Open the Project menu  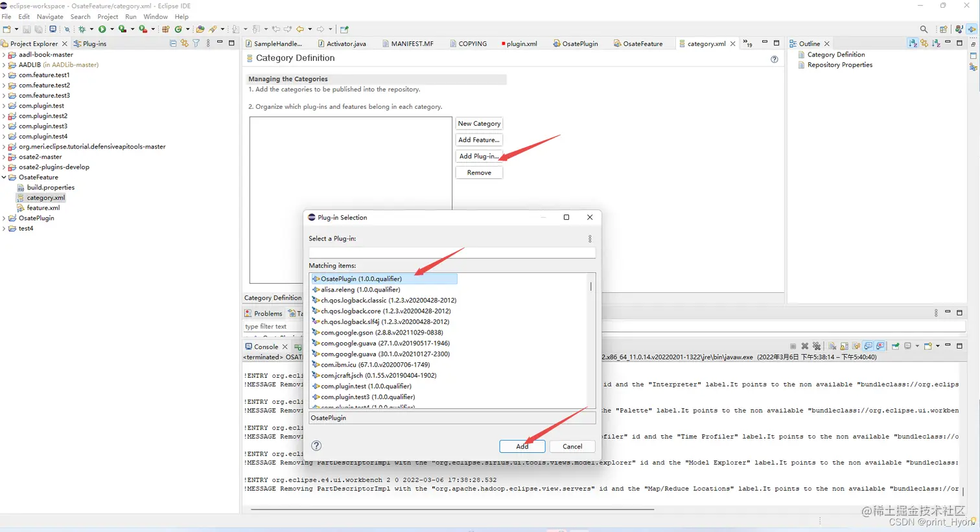(x=108, y=16)
